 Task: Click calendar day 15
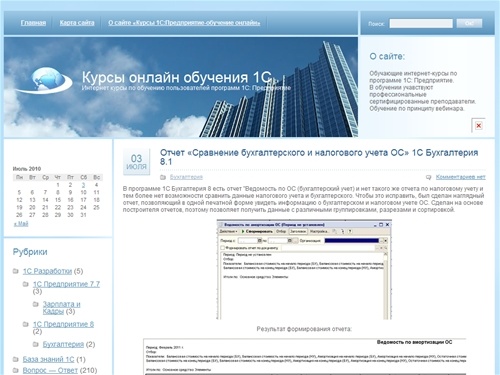[x=58, y=200]
